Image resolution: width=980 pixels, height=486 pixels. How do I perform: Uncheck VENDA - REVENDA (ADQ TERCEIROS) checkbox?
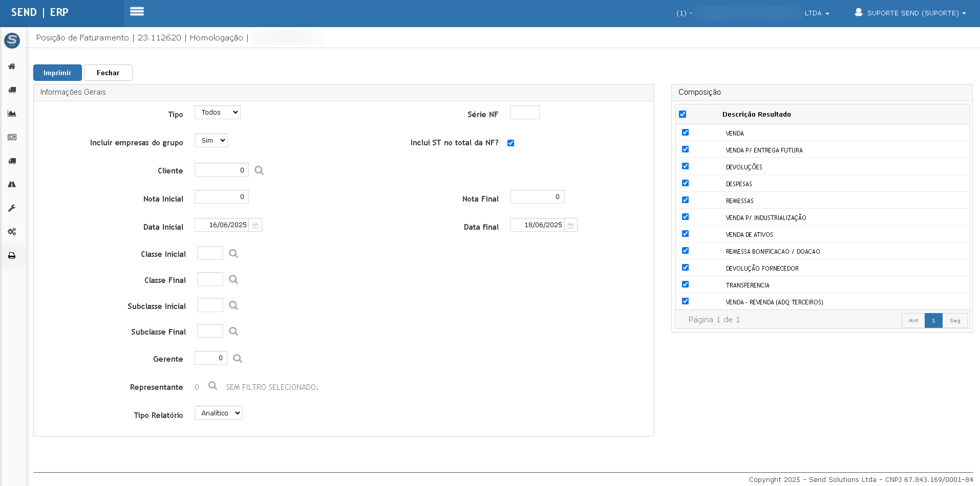(685, 301)
